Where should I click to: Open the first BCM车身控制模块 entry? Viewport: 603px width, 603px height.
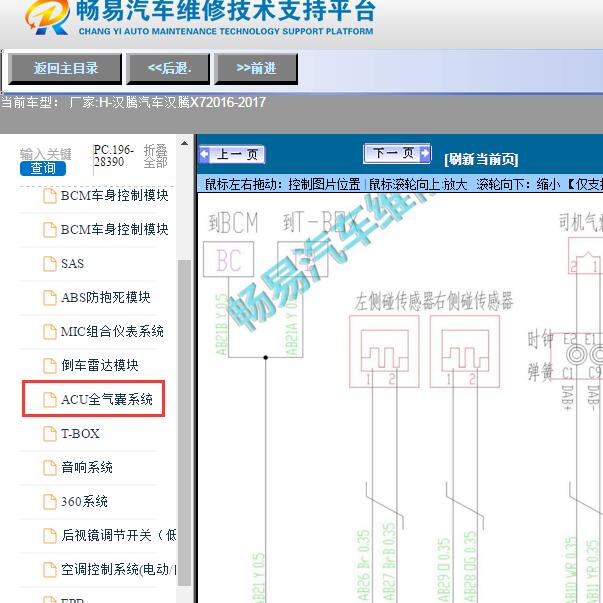coord(115,195)
